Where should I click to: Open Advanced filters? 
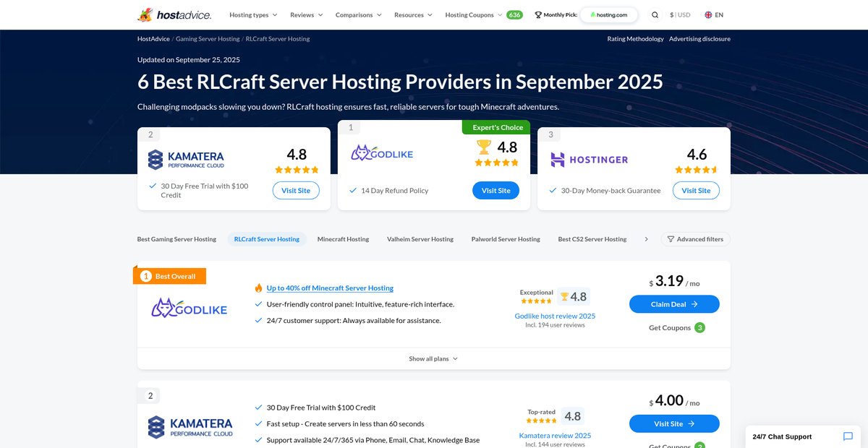[696, 239]
